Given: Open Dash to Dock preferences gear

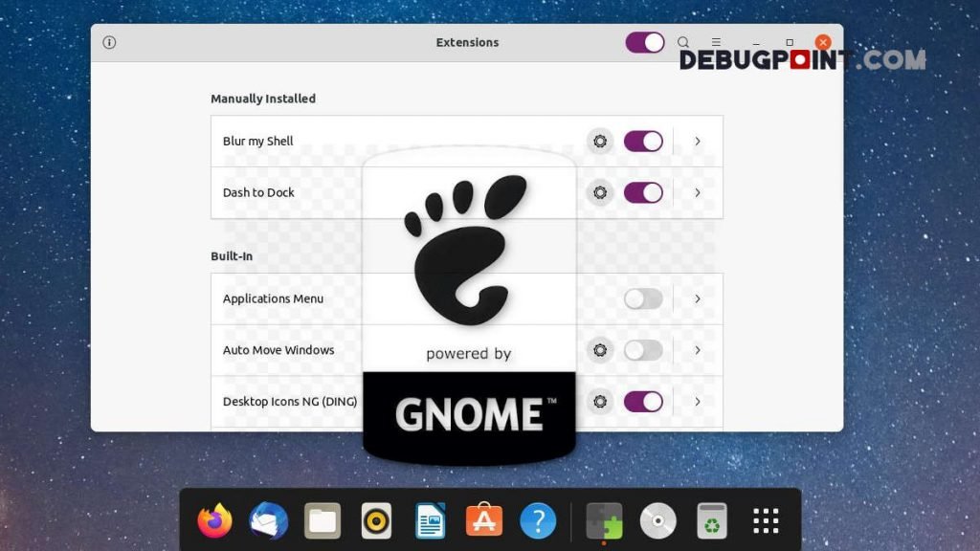Looking at the screenshot, I should click(x=600, y=192).
